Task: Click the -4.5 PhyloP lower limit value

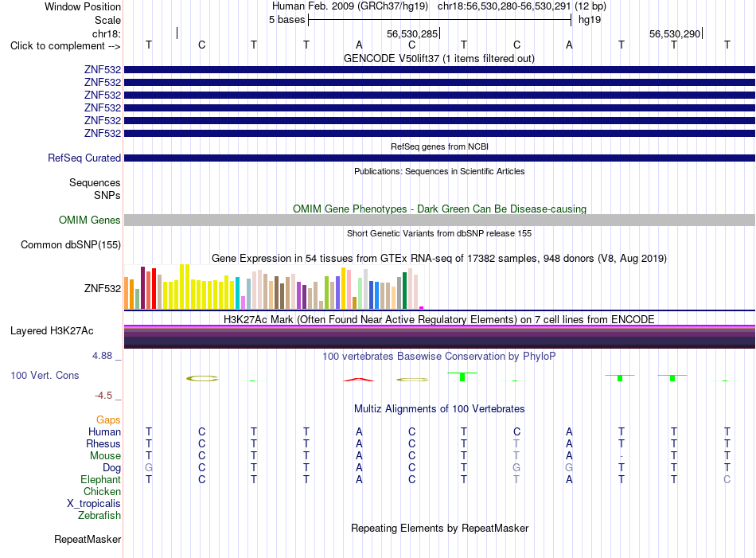Action: (x=103, y=396)
